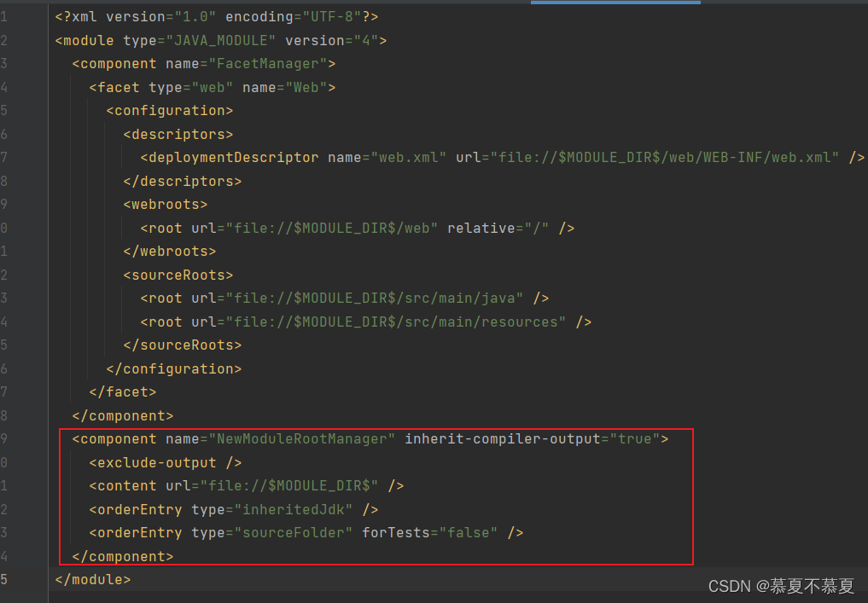
Task: Click the WEB-INF/web.xml file URL value
Action: tap(664, 158)
